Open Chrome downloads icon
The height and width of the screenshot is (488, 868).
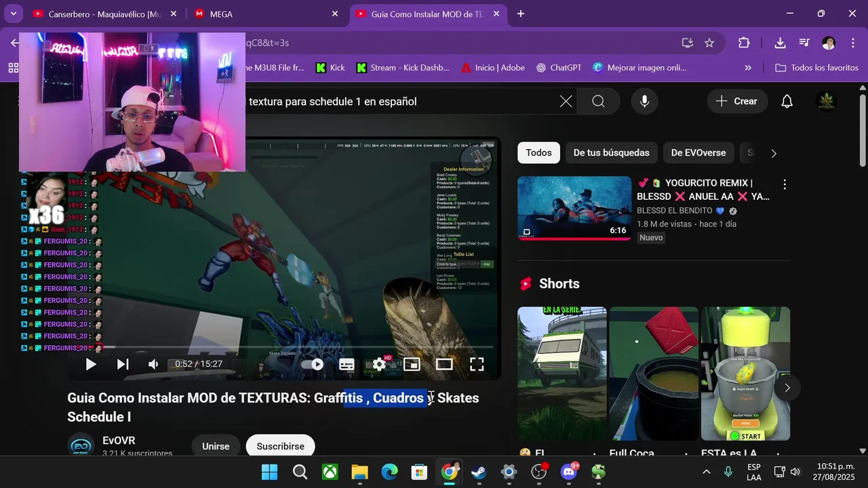780,43
